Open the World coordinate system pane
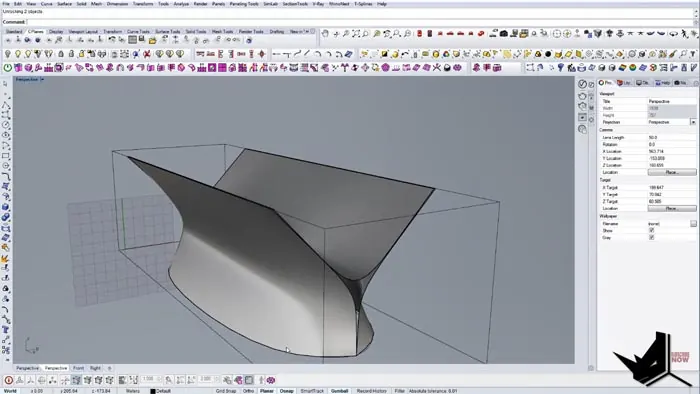Image resolution: width=700 pixels, height=394 pixels. tap(10, 391)
